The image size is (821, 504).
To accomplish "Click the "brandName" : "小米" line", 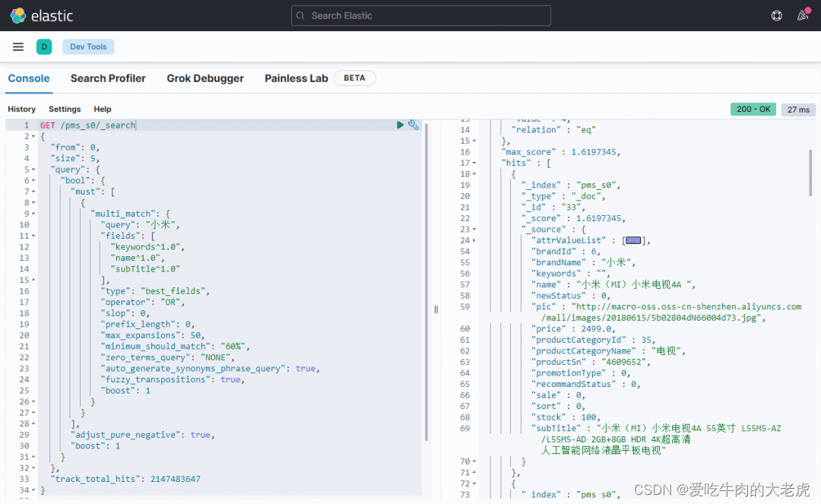I will [x=583, y=263].
